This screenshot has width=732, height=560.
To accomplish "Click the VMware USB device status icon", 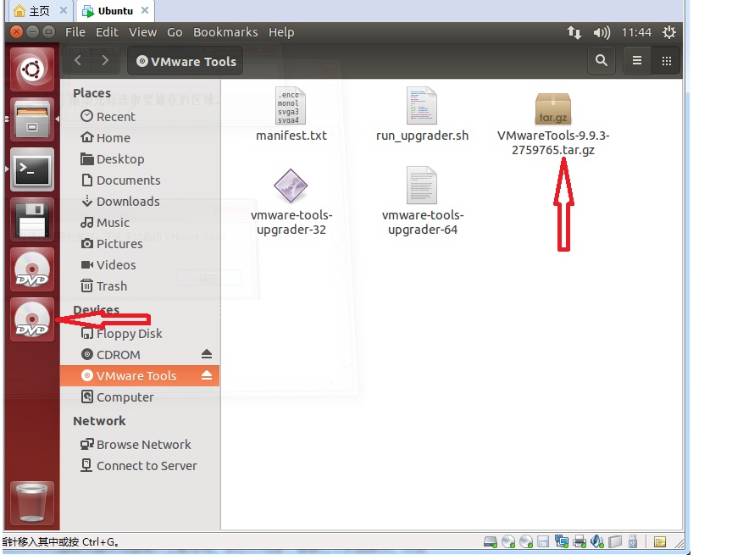I will (x=633, y=542).
